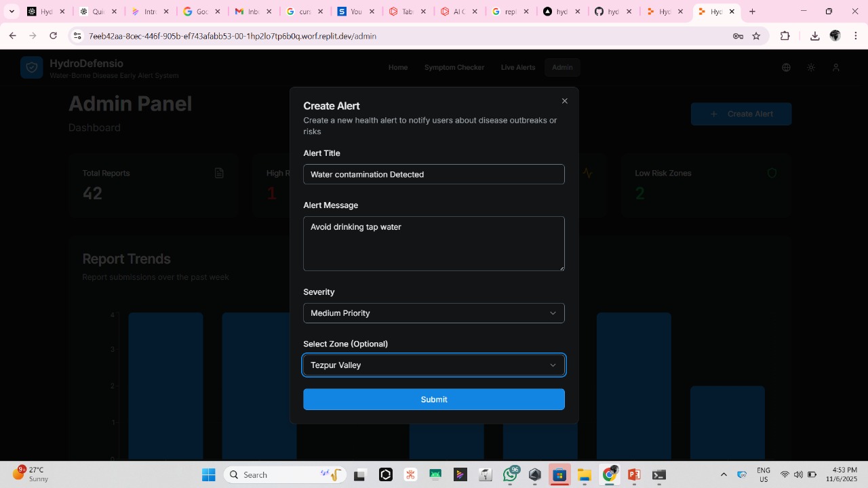Open the user profile icon
The width and height of the screenshot is (868, 488).
coord(836,68)
